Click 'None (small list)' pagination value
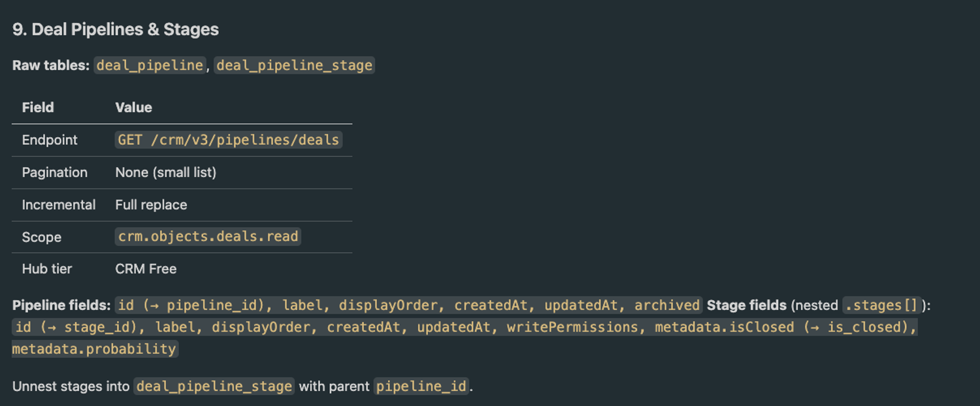This screenshot has height=406, width=980. coord(166,172)
